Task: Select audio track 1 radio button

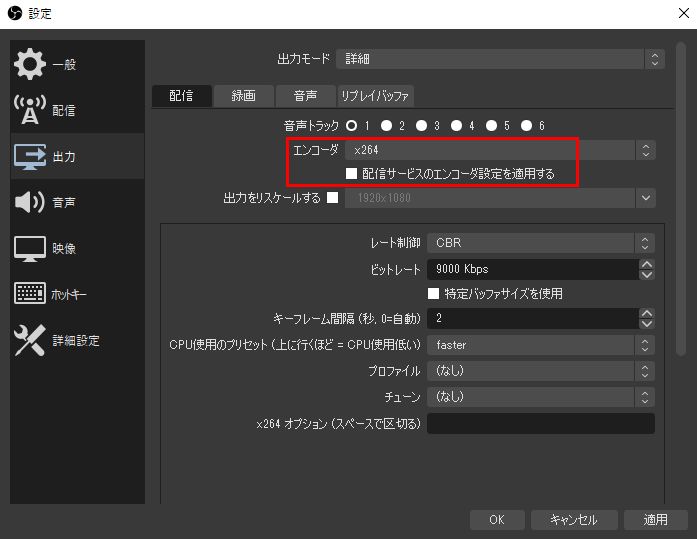Action: coord(351,126)
